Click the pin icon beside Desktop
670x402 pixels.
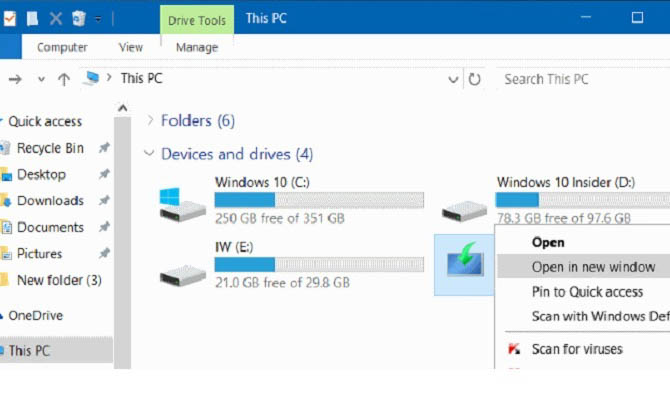pos(104,174)
